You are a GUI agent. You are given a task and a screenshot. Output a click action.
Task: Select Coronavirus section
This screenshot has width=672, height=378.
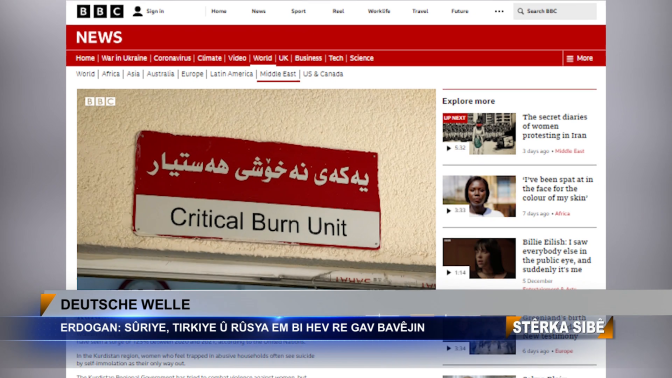pyautogui.click(x=172, y=58)
